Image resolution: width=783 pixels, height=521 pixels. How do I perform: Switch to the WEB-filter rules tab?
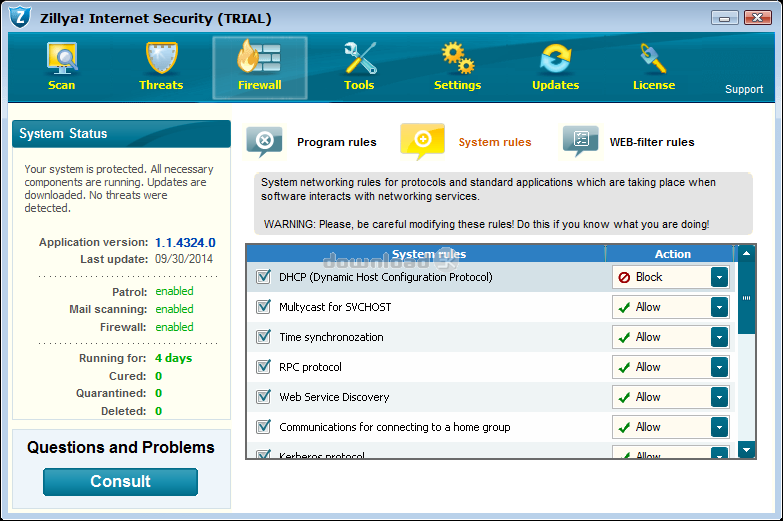(652, 142)
